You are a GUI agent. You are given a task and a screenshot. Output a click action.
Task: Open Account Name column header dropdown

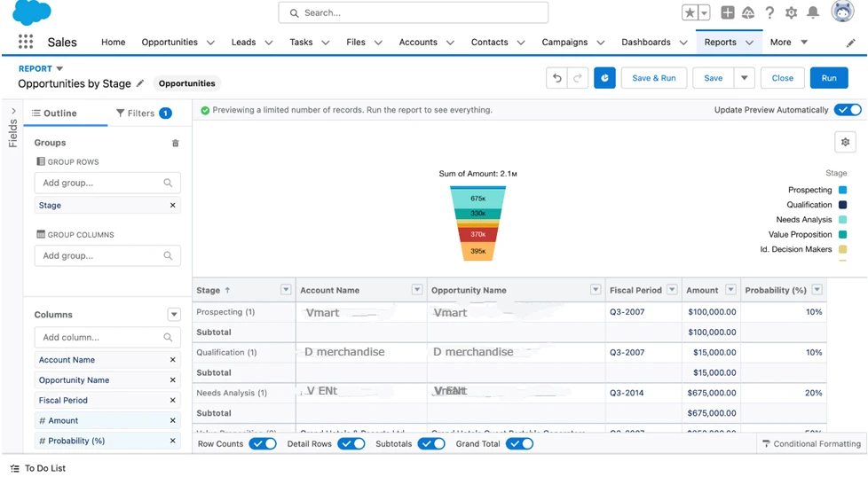tap(417, 290)
